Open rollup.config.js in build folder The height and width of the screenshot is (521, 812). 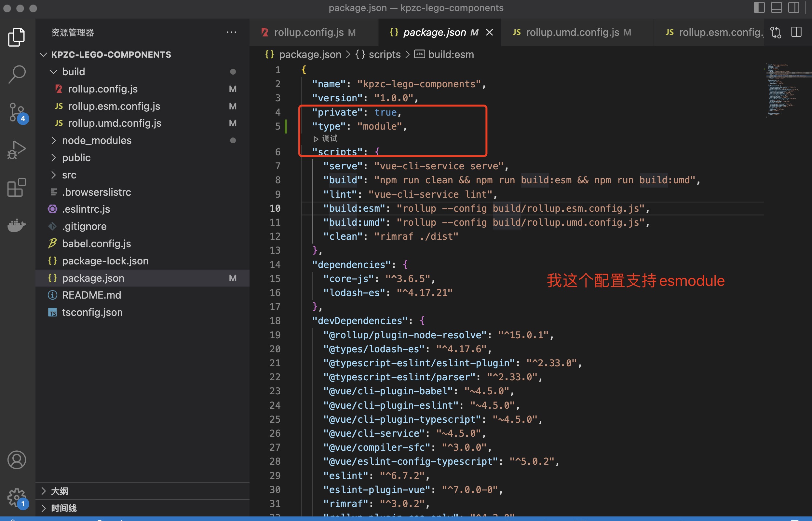pos(142,89)
